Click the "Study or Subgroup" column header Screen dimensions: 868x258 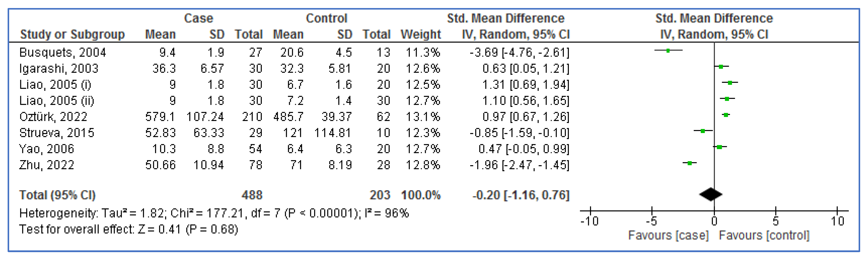tap(73, 34)
